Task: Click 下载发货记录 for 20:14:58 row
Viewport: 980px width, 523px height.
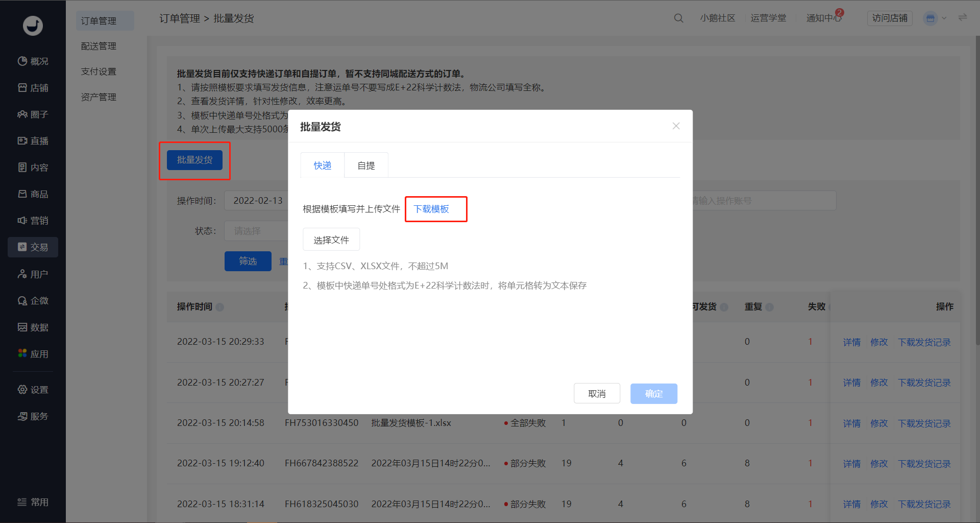Action: (x=924, y=423)
